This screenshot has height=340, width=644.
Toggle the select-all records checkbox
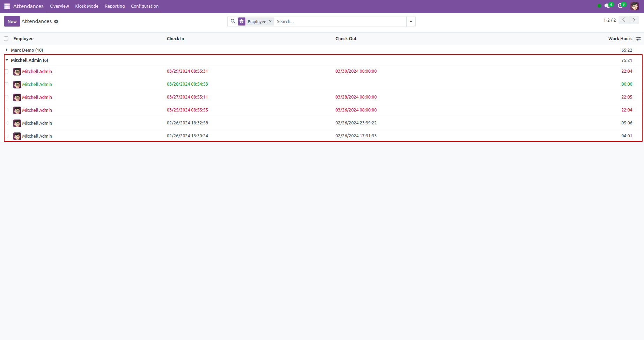6,39
